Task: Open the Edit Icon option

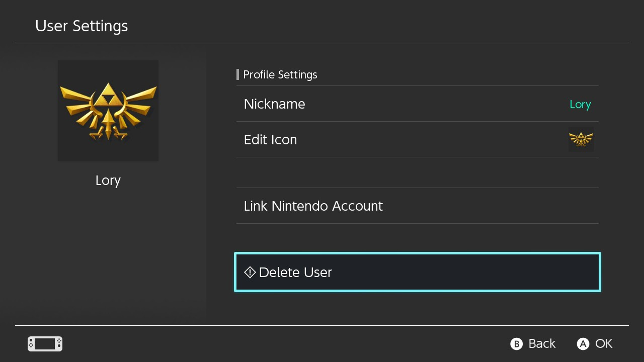Action: [x=270, y=140]
